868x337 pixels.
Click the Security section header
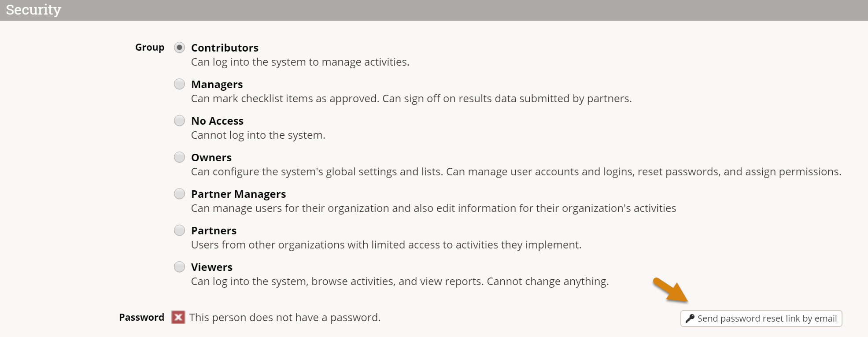pyautogui.click(x=33, y=10)
